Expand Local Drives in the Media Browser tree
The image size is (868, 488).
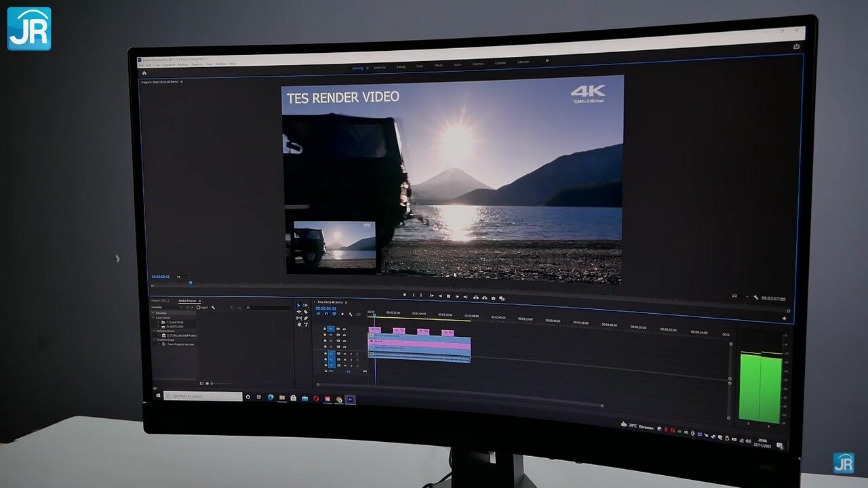(x=155, y=318)
